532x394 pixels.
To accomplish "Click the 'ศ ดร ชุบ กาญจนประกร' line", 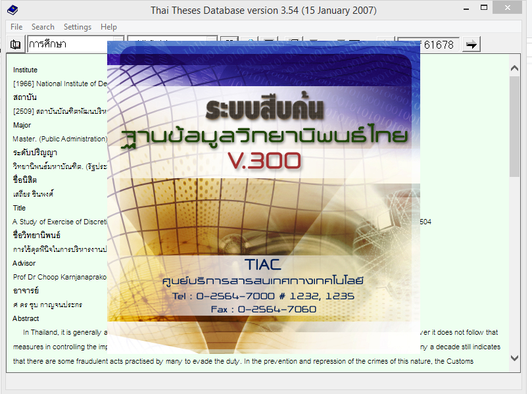I will tap(47, 305).
